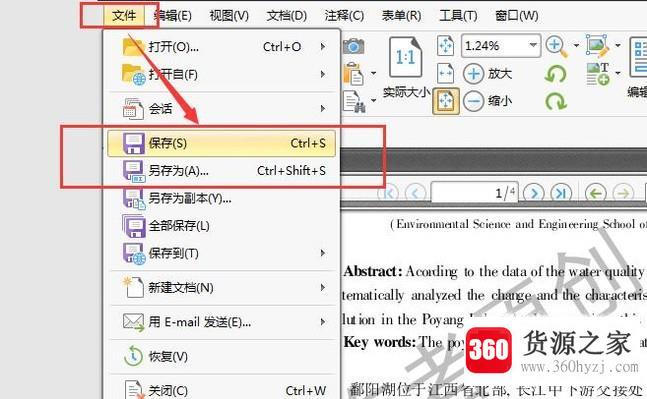The image size is (647, 399).
Task: Open the paste clipboard dropdown arrow
Action: tap(373, 73)
